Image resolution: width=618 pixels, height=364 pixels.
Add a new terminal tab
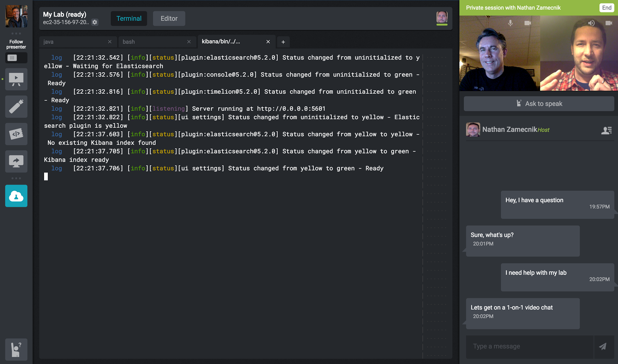click(x=283, y=42)
